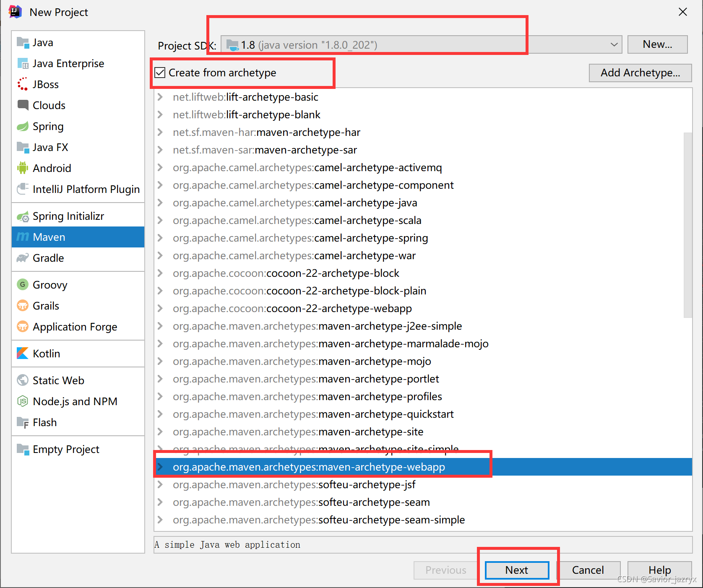Click the Add Archetype... button
703x588 pixels.
640,73
